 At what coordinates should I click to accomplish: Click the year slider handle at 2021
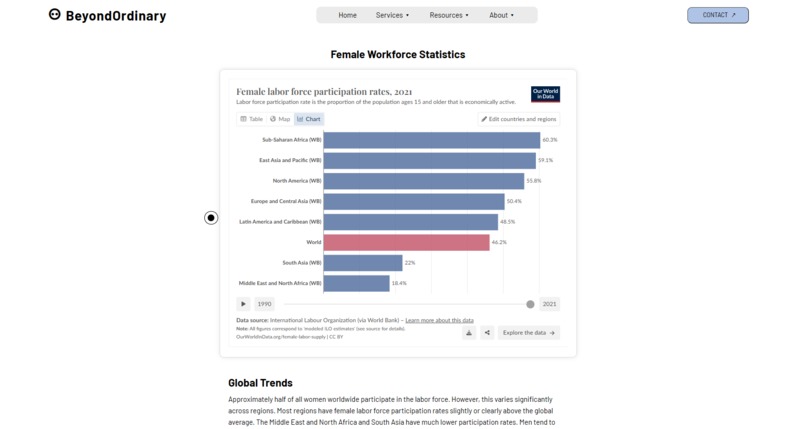coord(530,304)
